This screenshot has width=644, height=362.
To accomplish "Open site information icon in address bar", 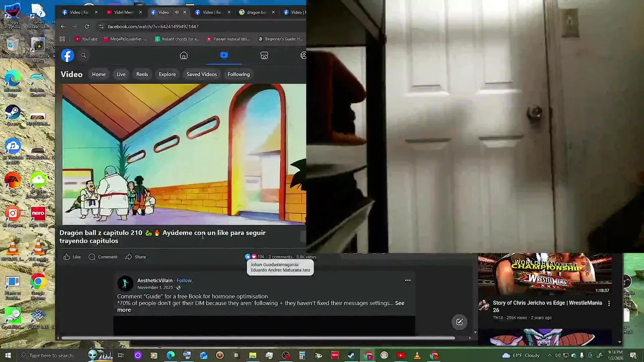I will click(101, 26).
